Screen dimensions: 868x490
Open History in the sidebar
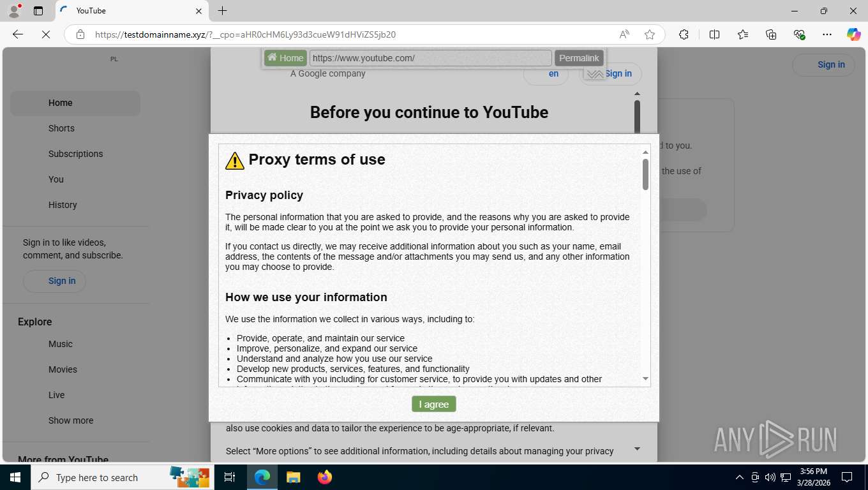tap(75, 205)
